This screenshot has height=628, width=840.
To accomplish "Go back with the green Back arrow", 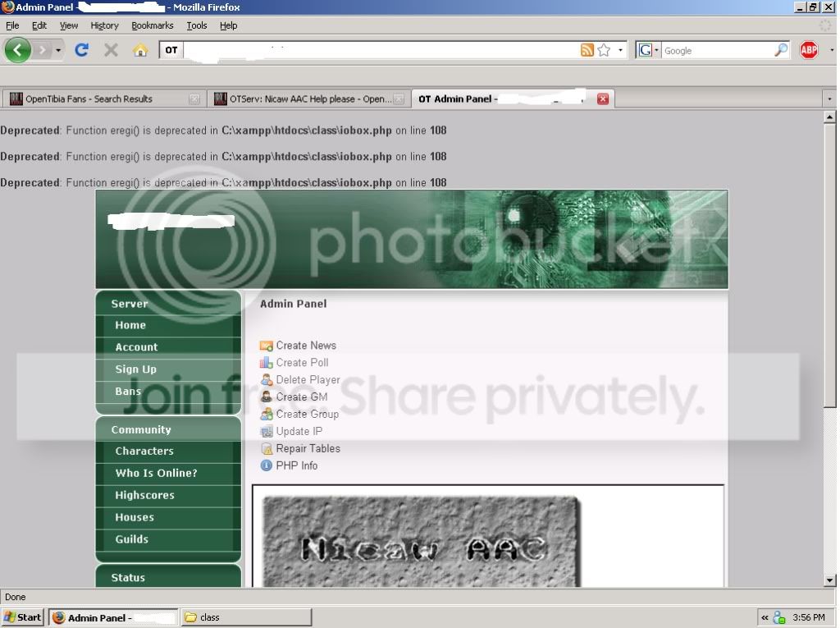I will (18, 50).
